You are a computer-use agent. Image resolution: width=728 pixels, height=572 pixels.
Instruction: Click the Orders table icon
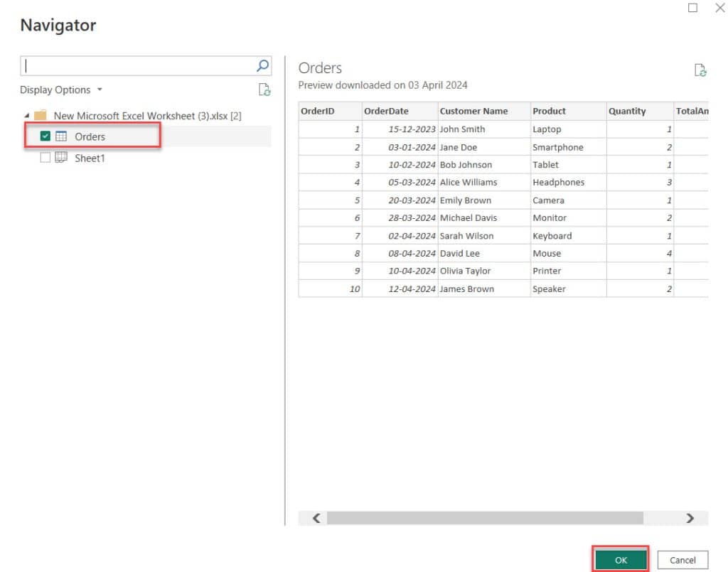pos(61,136)
